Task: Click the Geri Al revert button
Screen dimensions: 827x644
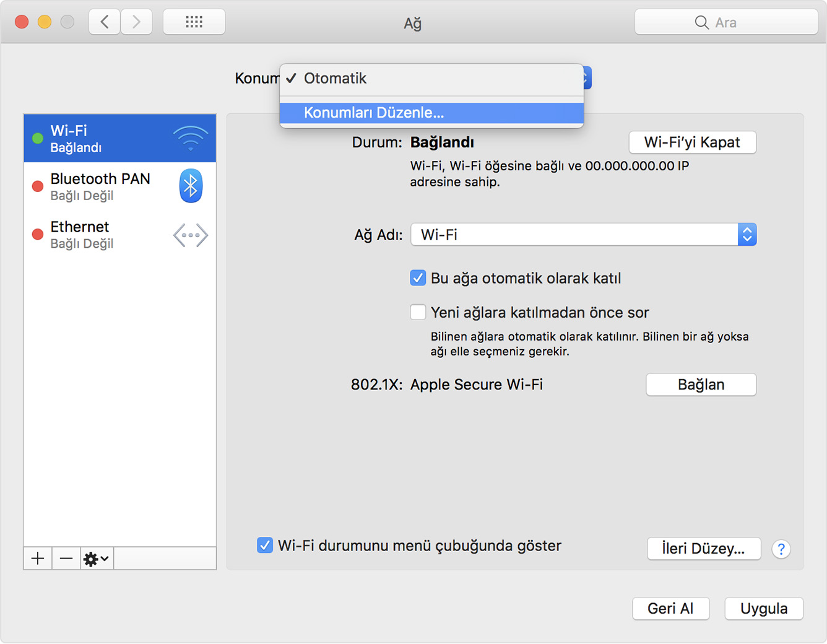Action: click(x=670, y=609)
